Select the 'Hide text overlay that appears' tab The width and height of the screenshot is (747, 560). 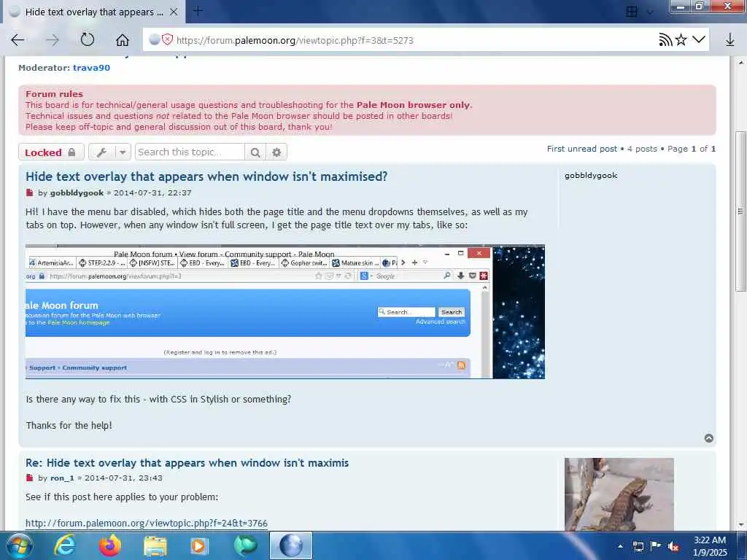pos(94,12)
